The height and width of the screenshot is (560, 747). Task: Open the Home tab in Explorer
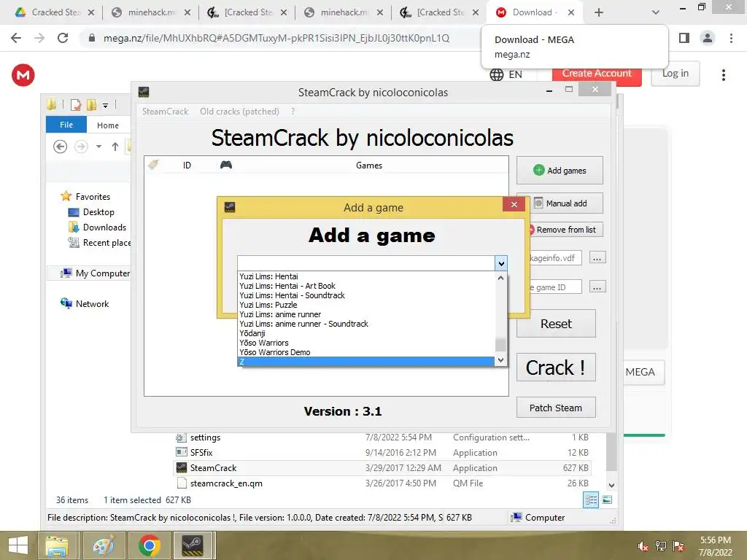(108, 125)
